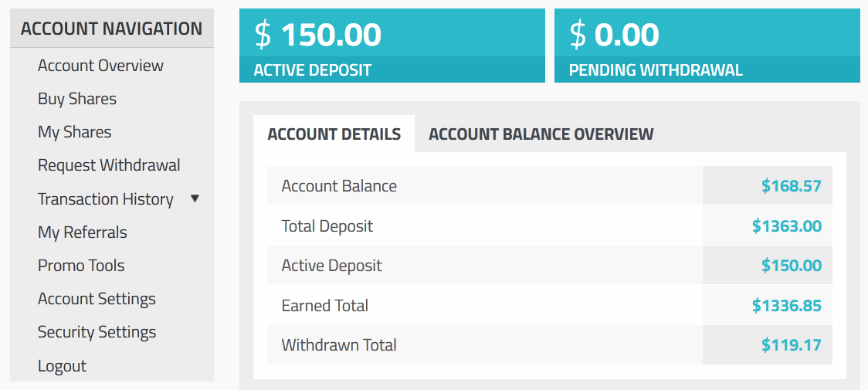
Task: Click the Total Deposit $1363.00 value
Action: [786, 226]
